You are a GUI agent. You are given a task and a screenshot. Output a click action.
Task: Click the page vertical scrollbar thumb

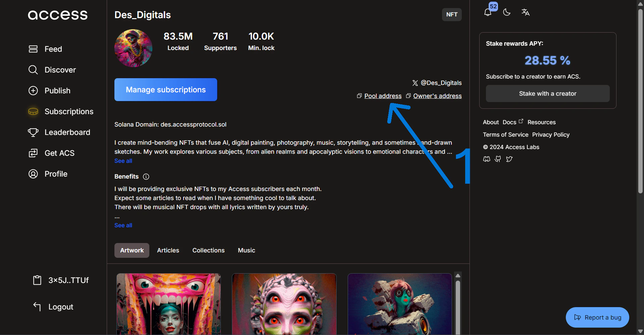tap(640, 101)
